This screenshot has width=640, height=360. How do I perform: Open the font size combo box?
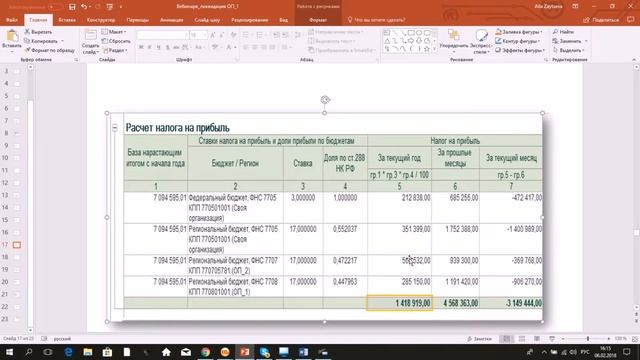199,35
